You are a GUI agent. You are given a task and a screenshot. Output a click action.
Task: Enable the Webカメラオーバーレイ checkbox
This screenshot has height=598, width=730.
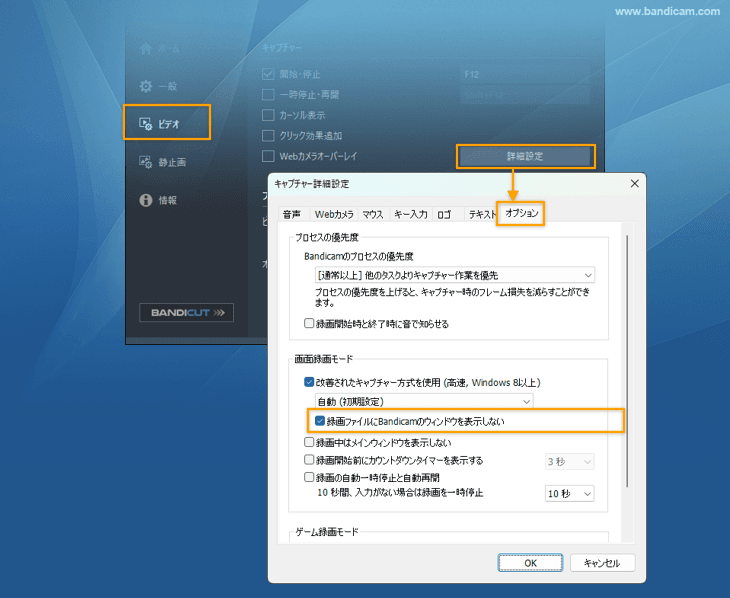click(268, 156)
